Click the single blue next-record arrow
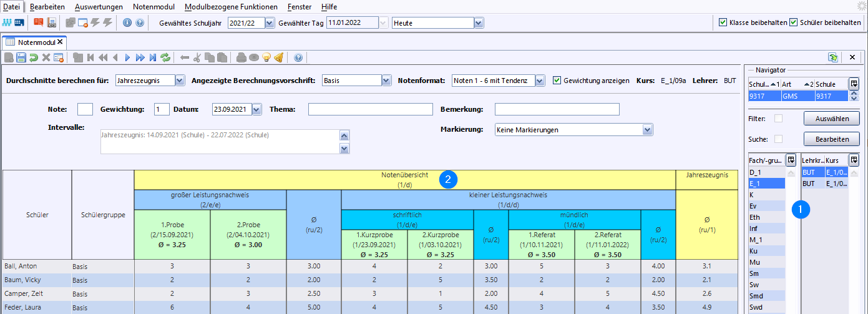This screenshot has height=314, width=868. (128, 57)
